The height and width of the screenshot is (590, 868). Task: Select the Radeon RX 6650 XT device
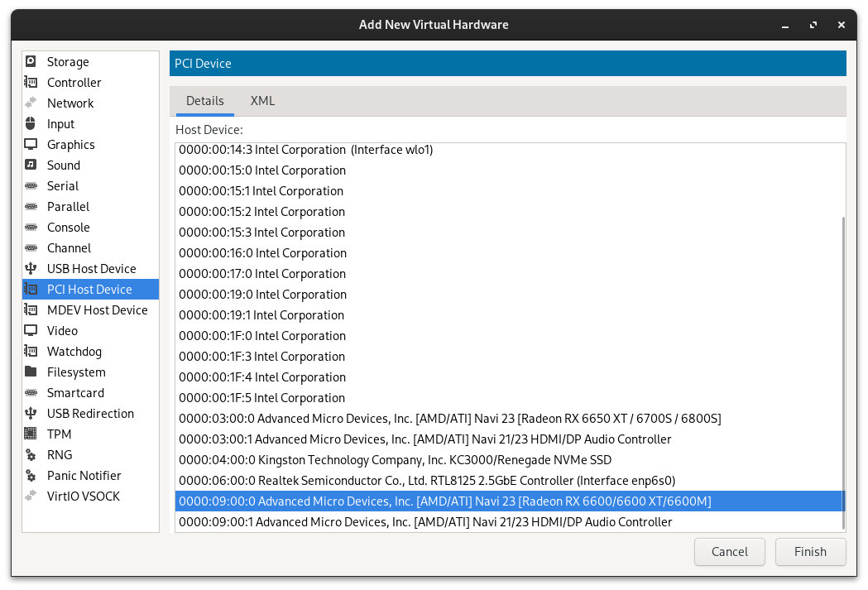[x=509, y=419]
